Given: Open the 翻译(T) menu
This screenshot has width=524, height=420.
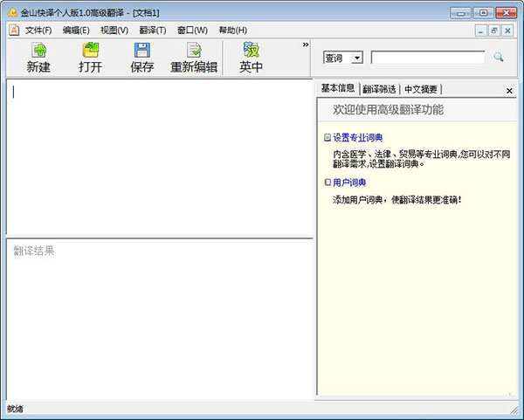Looking at the screenshot, I should pyautogui.click(x=152, y=30).
